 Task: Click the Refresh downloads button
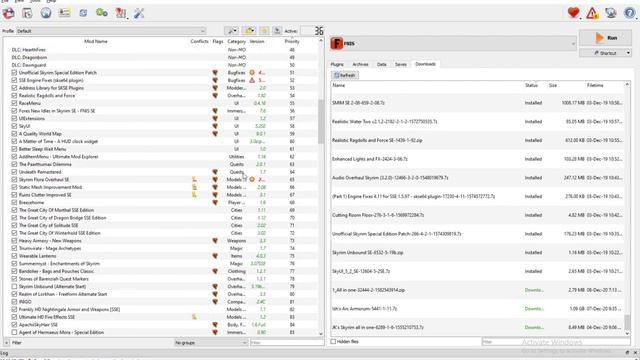(x=345, y=75)
